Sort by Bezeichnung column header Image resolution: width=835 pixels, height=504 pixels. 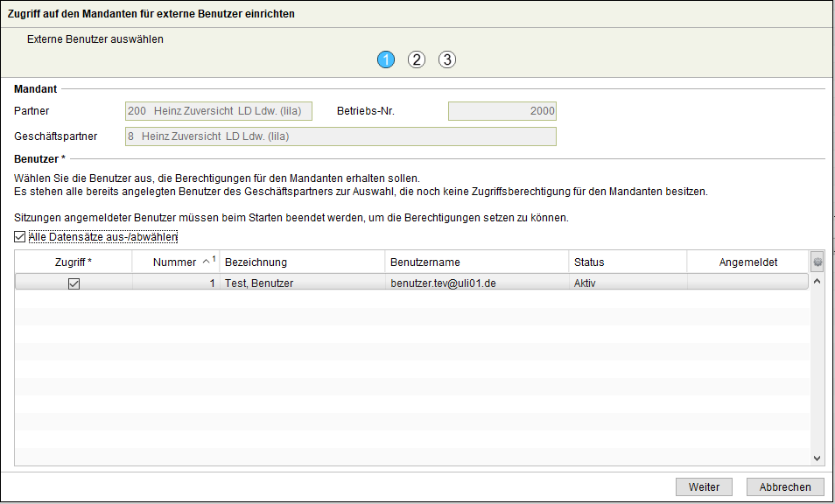[301, 262]
